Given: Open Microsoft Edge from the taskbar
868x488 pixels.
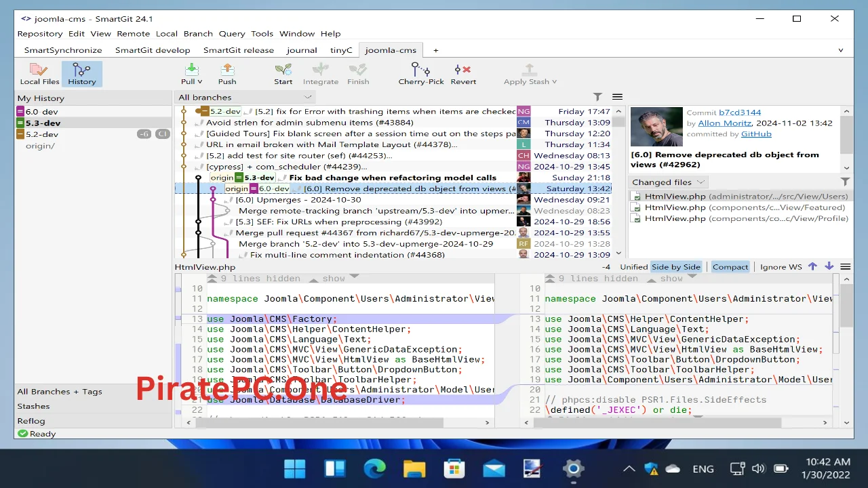Looking at the screenshot, I should [x=374, y=468].
